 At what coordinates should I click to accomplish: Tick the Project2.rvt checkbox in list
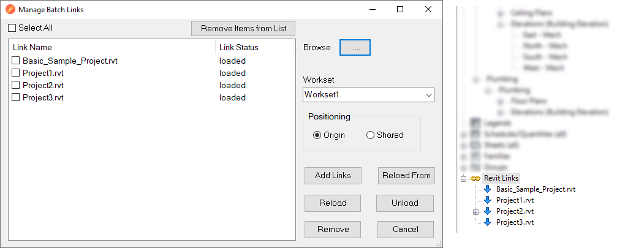pyautogui.click(x=16, y=86)
